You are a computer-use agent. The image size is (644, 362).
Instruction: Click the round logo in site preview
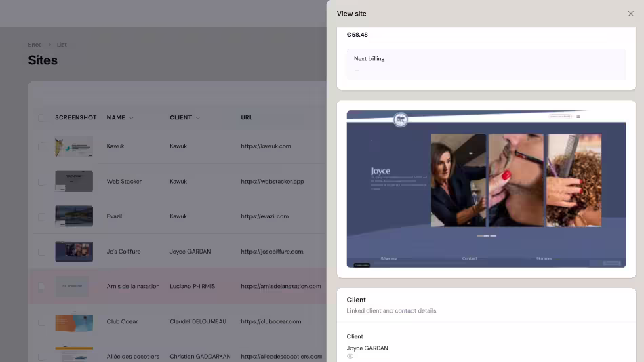click(401, 119)
